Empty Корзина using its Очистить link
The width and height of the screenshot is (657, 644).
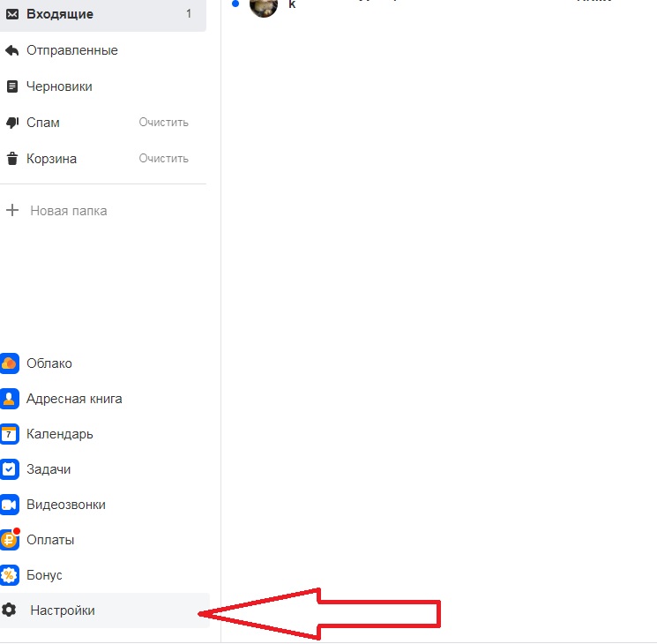coord(163,159)
